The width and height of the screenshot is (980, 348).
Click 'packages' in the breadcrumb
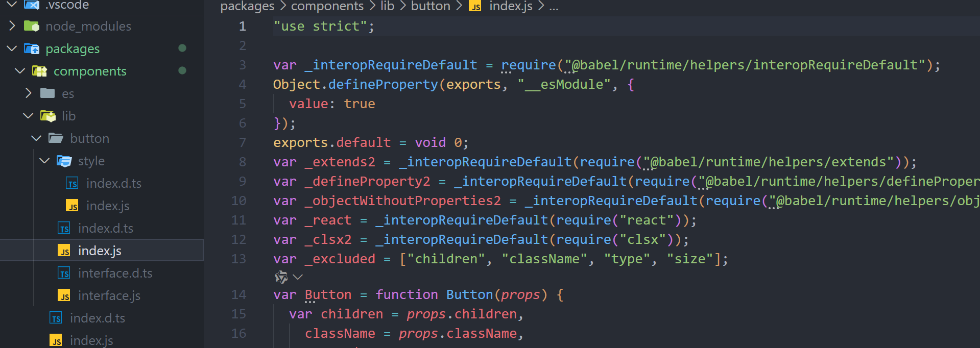click(x=247, y=6)
